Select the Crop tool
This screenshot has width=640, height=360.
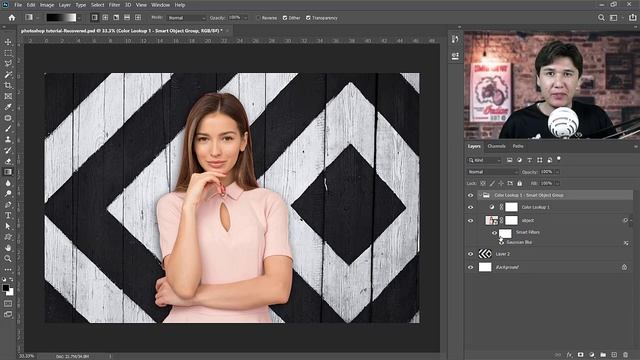(x=8, y=85)
